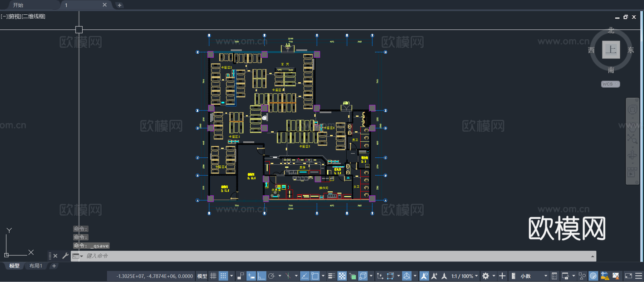Toggle infer constraints icon in status bar
Viewport: 644px width, 282px height.
[x=241, y=276]
